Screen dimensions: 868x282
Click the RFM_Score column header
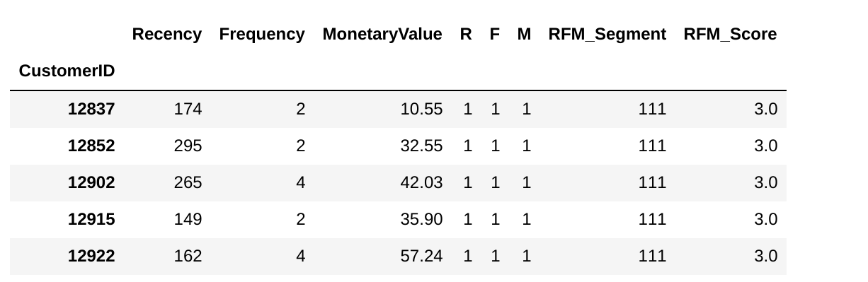coord(730,34)
